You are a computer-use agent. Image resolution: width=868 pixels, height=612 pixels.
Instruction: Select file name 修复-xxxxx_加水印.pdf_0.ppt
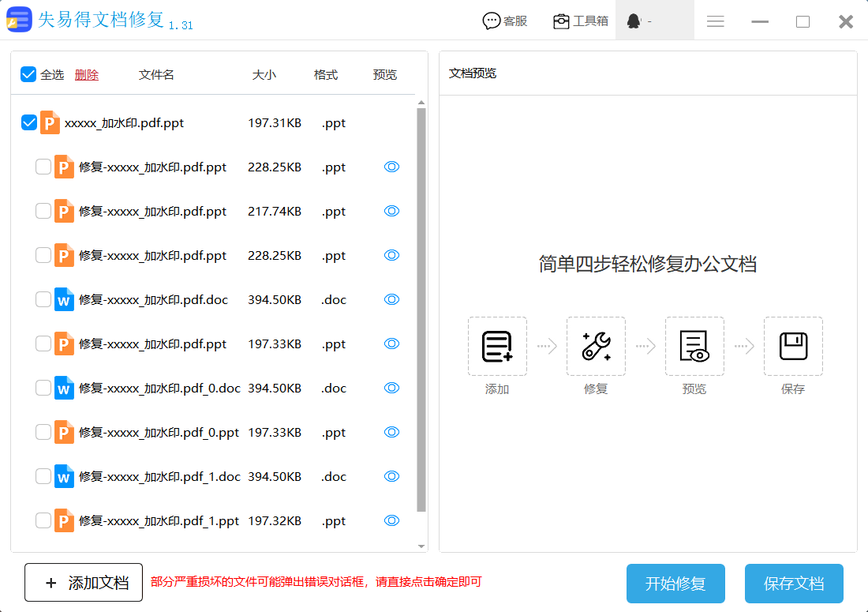point(159,433)
